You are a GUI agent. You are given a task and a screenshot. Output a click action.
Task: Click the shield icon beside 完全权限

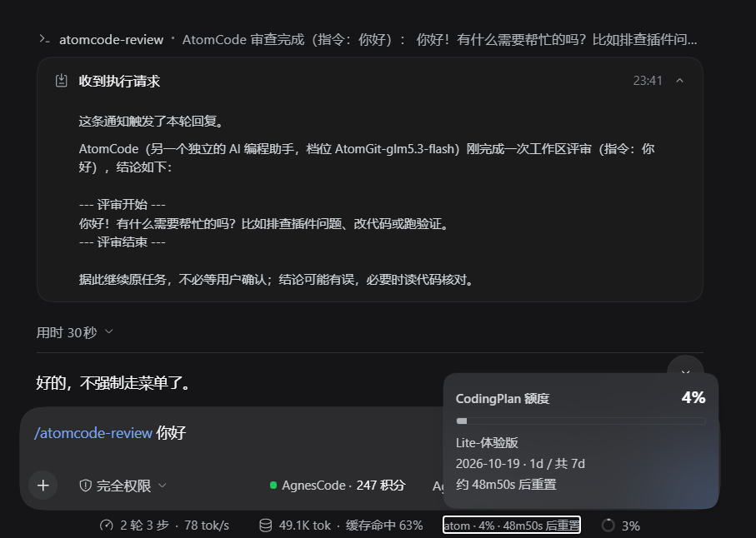click(x=85, y=486)
